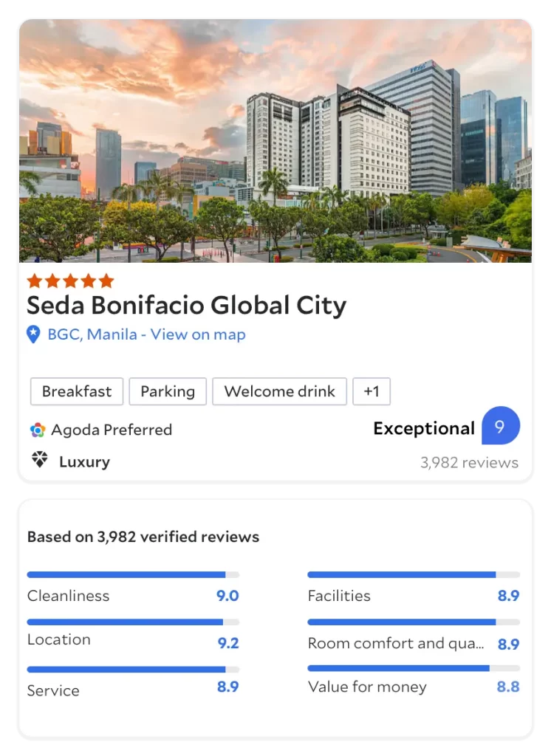This screenshot has height=756, width=551.
Task: Select the Welcome drink amenity tag
Action: [279, 391]
